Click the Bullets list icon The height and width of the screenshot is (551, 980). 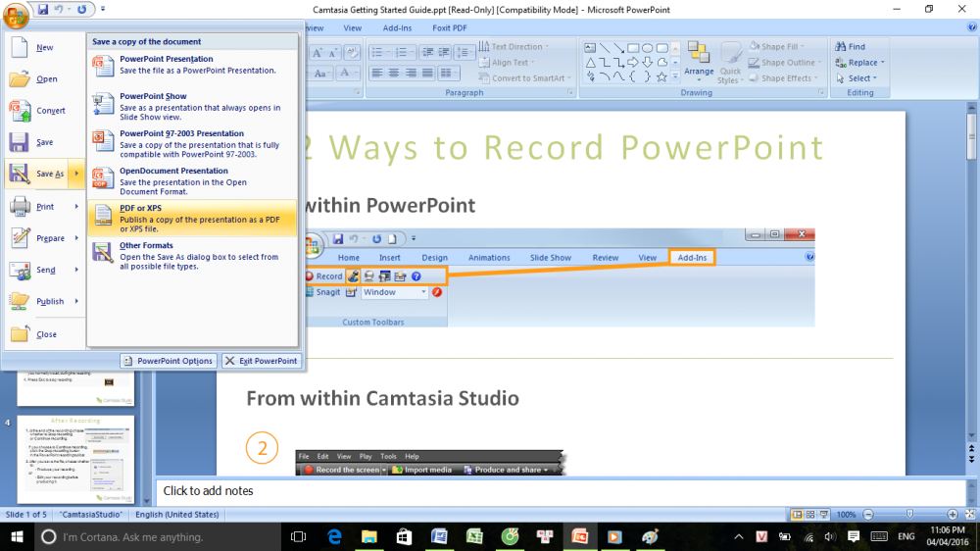(x=379, y=53)
